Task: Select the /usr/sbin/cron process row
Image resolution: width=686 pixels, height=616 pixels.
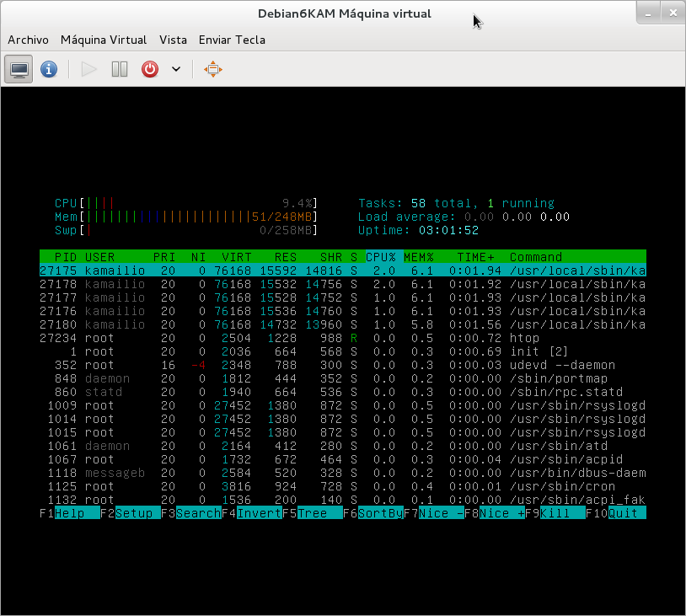Action: [342, 486]
